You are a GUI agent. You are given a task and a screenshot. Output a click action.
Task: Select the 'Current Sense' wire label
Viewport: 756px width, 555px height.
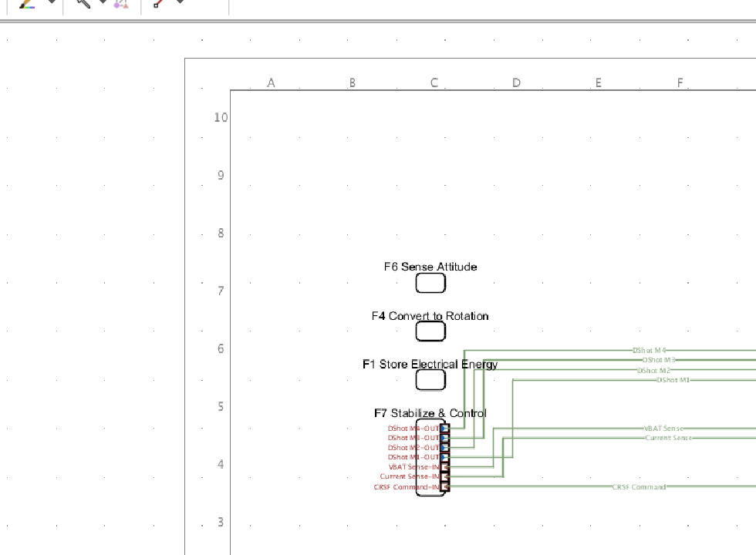point(669,438)
